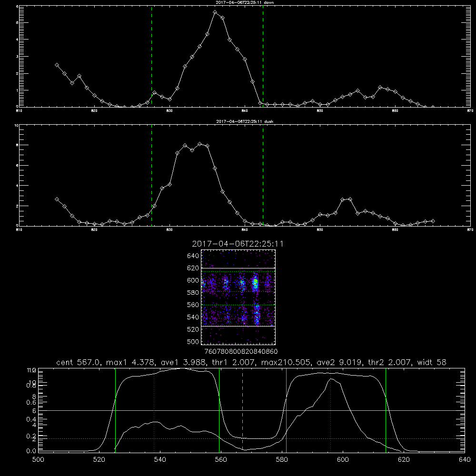The width and height of the screenshot is (476, 476).
Task: Click the highest data point in the dawn plot
Action: click(x=215, y=12)
